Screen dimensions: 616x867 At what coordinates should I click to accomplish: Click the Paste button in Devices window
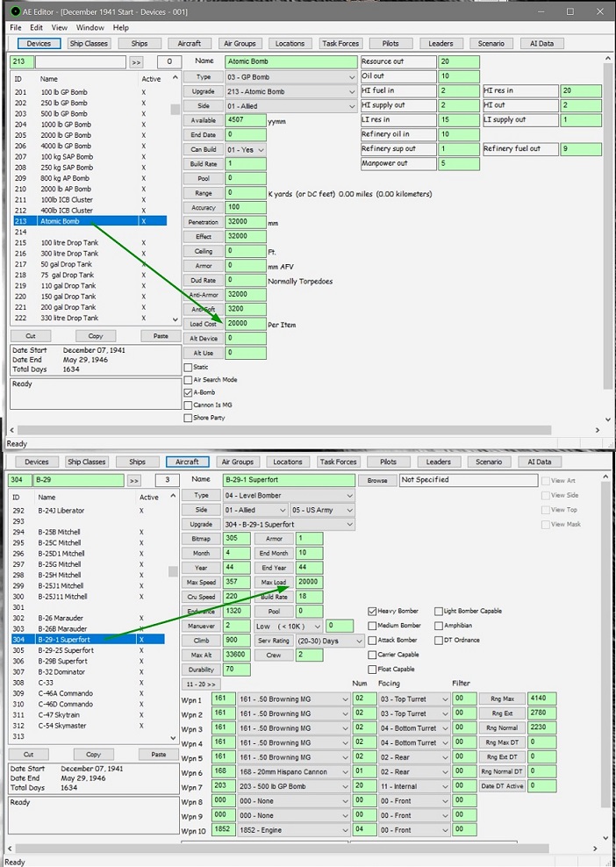click(x=161, y=335)
